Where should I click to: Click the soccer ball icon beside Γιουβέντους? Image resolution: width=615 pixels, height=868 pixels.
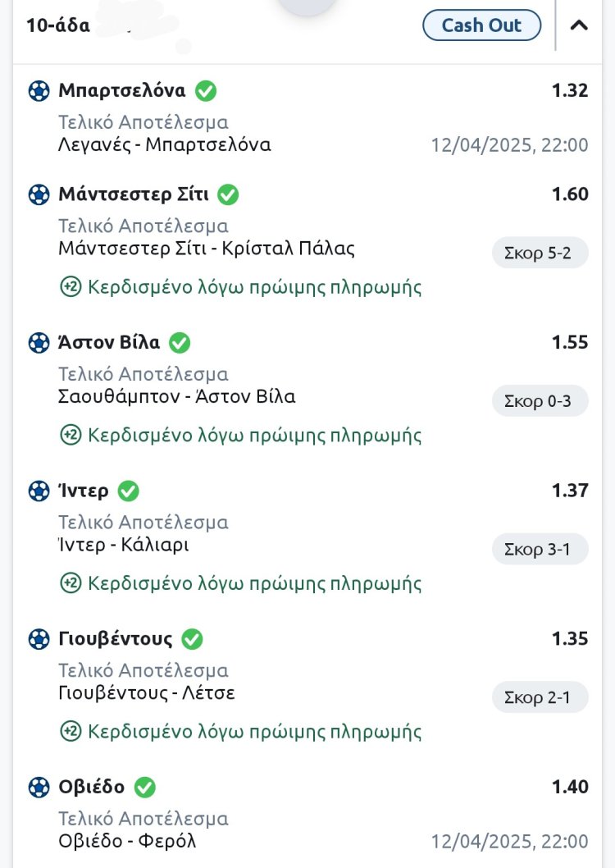tap(39, 639)
